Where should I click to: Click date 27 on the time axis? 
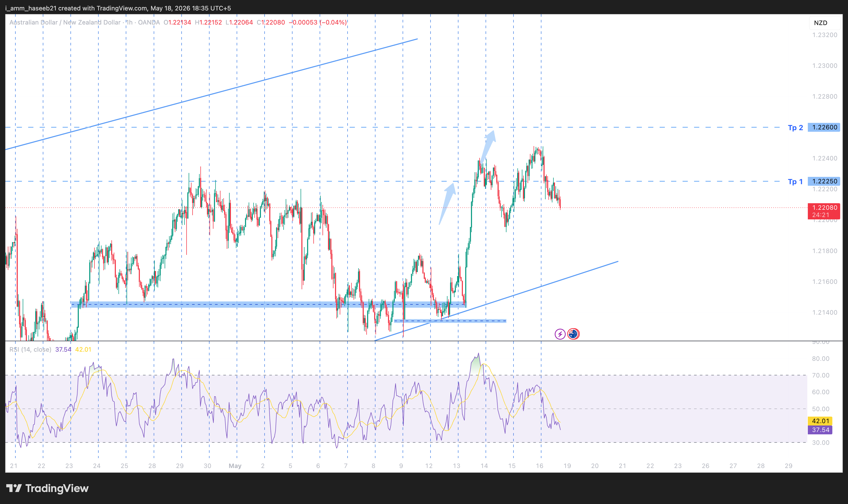point(733,466)
